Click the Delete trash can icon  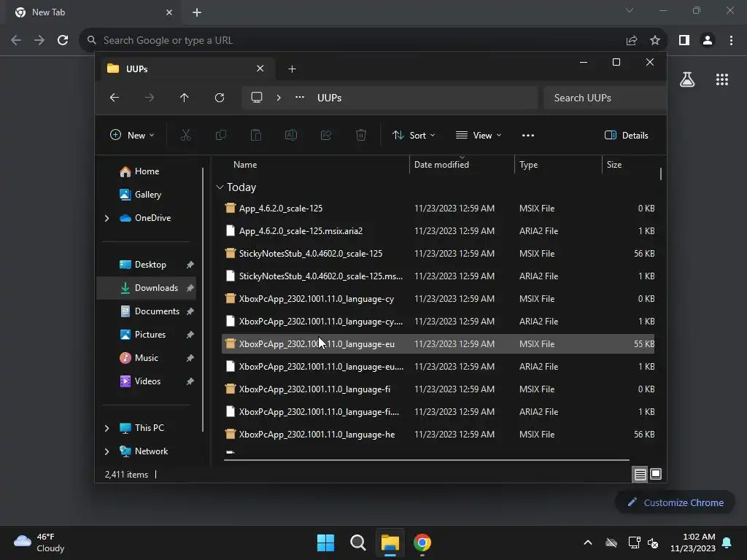click(361, 135)
